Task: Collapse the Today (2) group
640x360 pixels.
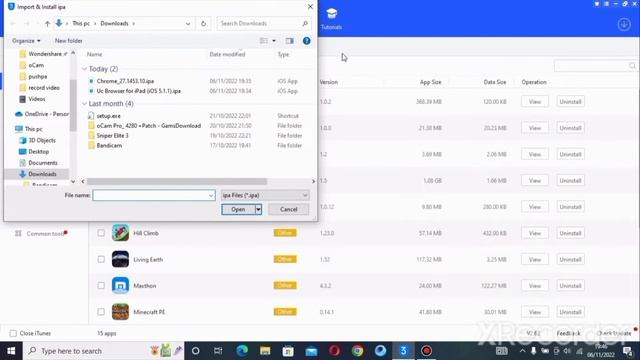Action: point(84,69)
